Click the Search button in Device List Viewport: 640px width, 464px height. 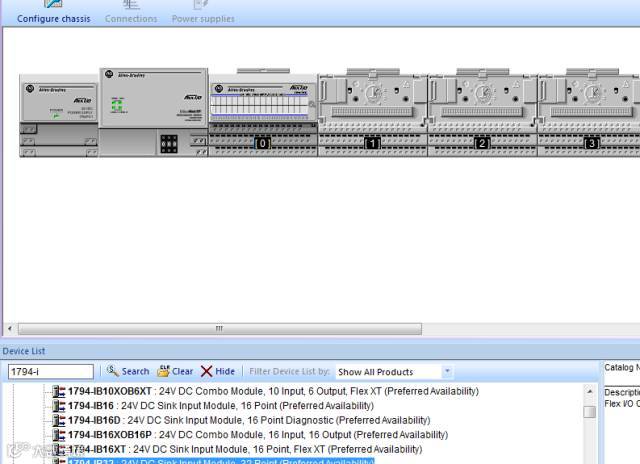128,371
